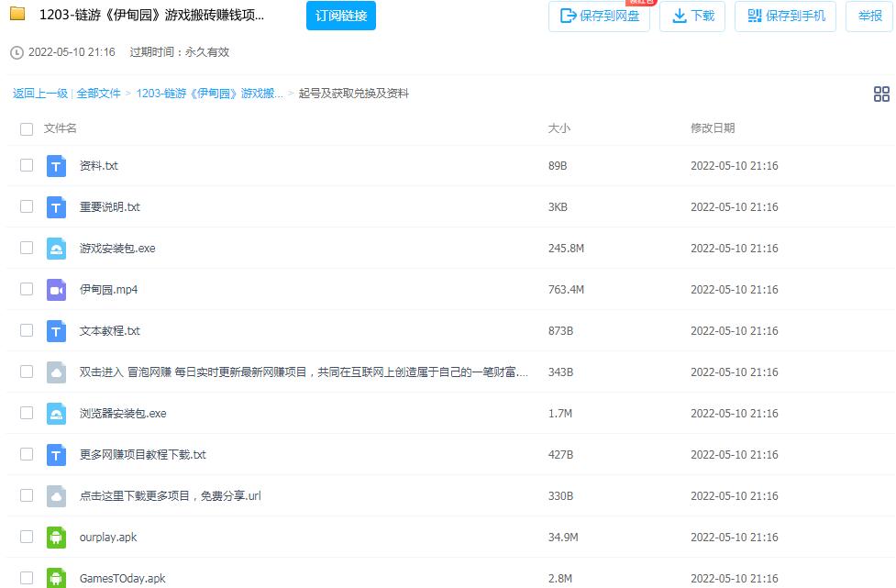The image size is (896, 588).
Task: Tick the select-all checkbox beside 文件名
Action: pyautogui.click(x=27, y=128)
